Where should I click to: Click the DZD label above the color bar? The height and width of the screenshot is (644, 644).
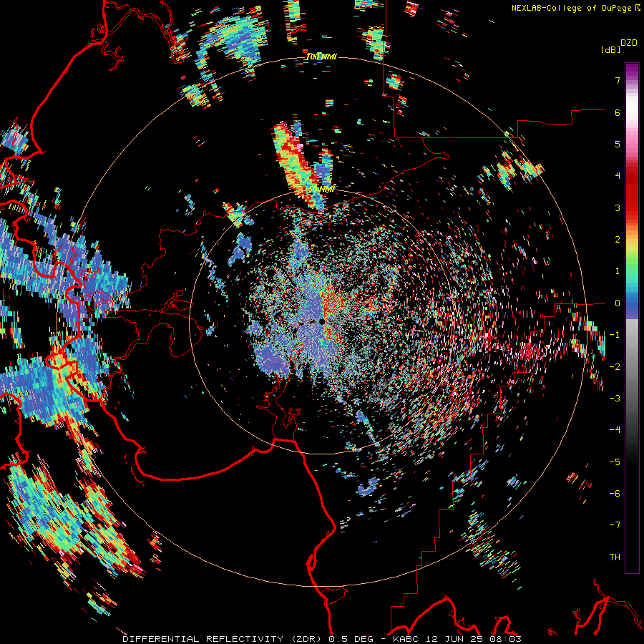[x=629, y=43]
